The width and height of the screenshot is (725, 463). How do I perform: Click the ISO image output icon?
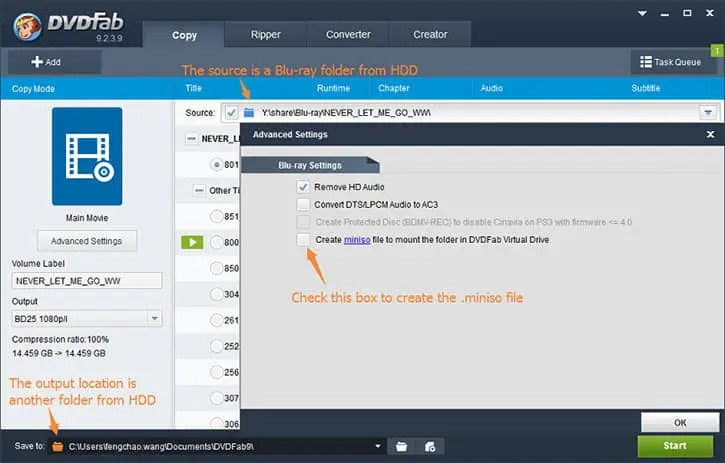429,446
